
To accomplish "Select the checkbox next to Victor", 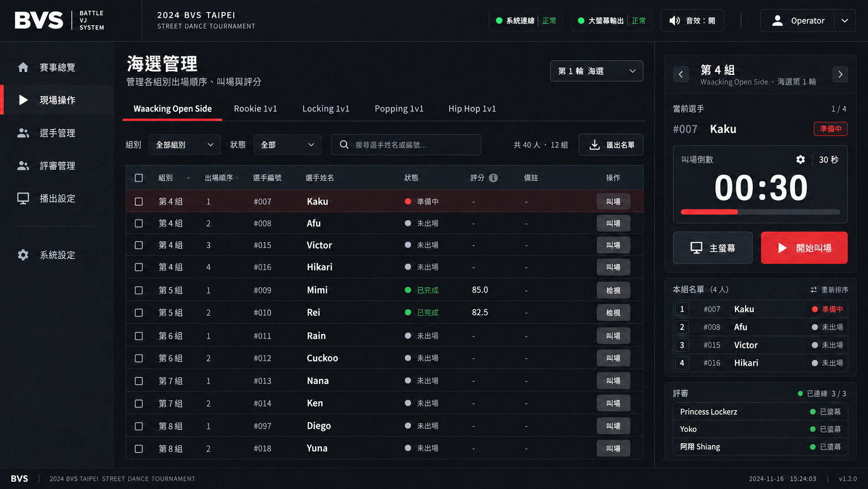I will pos(139,245).
